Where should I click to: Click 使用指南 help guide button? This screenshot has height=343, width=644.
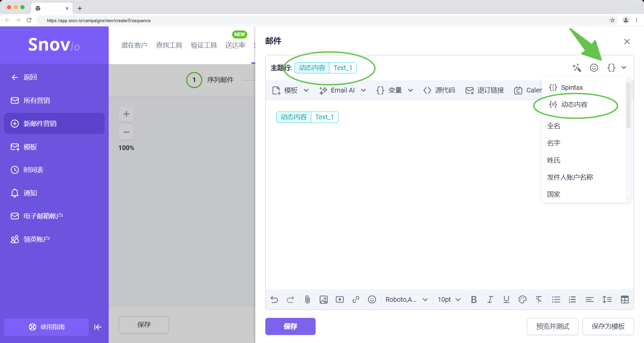(46, 327)
